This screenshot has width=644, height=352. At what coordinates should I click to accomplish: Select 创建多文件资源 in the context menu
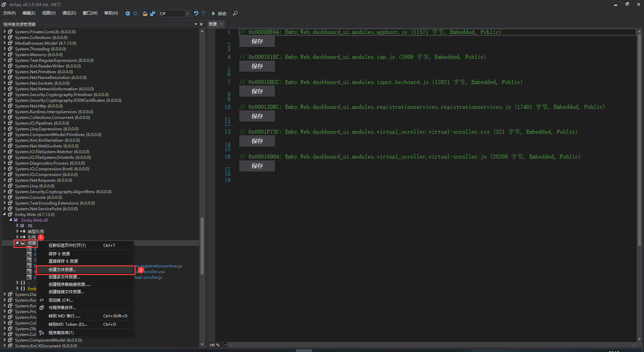pyautogui.click(x=64, y=277)
